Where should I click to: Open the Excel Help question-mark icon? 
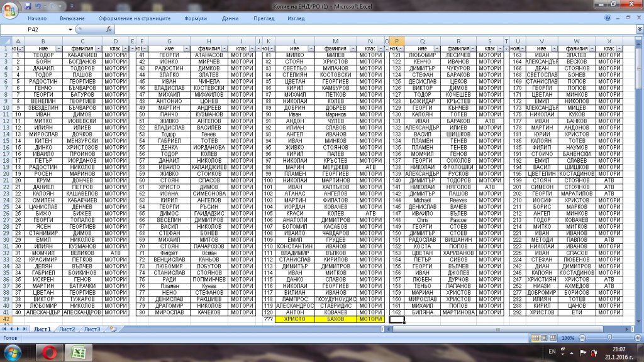[x=608, y=18]
